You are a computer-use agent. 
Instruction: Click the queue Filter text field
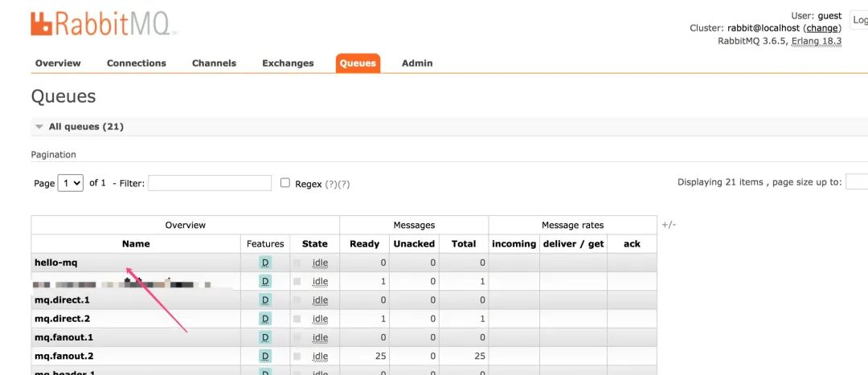210,183
